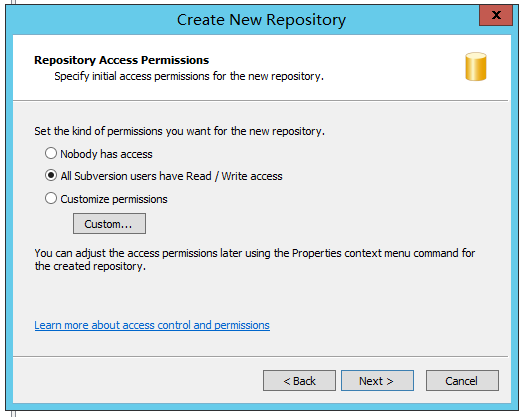Proceed with the Next > button
525x417 pixels.
click(x=377, y=380)
